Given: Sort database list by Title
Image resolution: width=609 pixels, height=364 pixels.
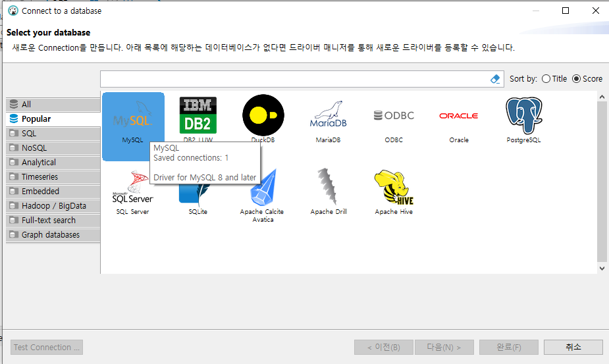Looking at the screenshot, I should click(554, 79).
